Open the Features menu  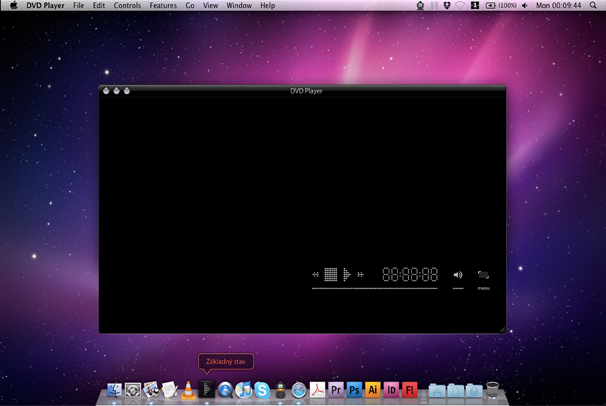pos(163,6)
